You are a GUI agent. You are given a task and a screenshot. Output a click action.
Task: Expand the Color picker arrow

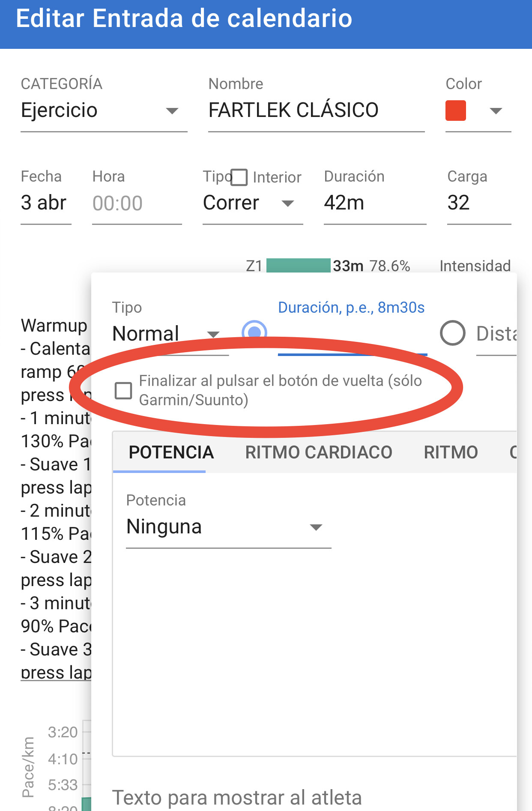click(x=496, y=111)
